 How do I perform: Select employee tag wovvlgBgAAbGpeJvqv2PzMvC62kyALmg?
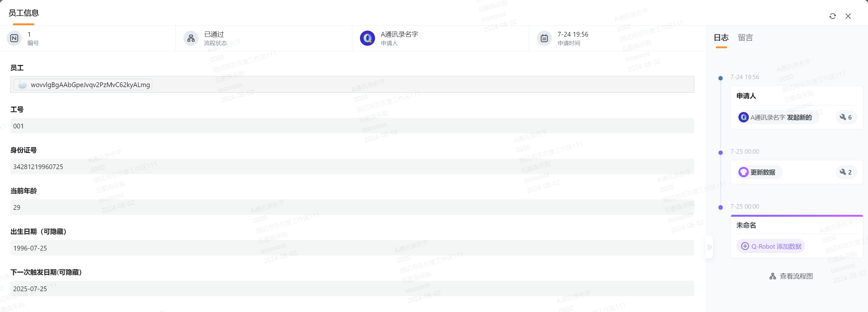click(83, 85)
